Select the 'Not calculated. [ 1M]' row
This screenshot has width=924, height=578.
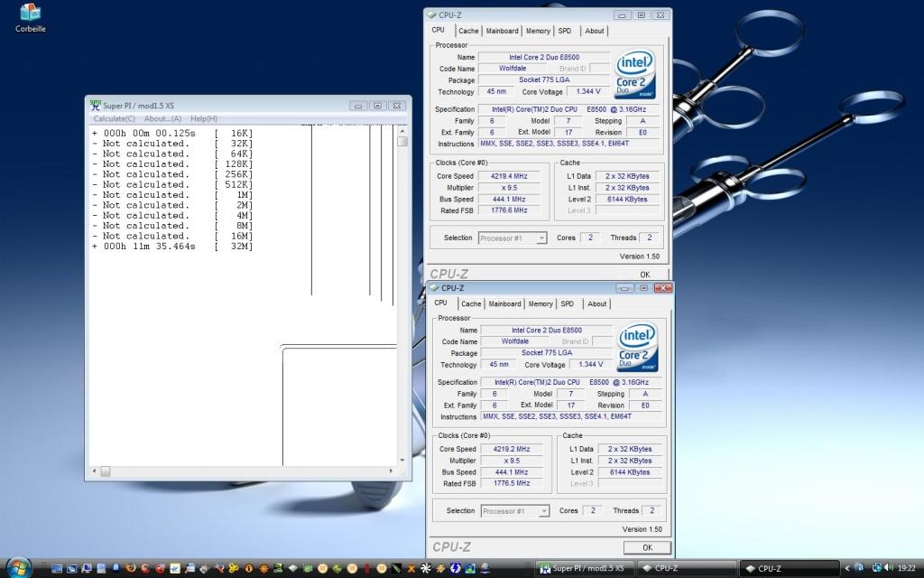pyautogui.click(x=172, y=195)
